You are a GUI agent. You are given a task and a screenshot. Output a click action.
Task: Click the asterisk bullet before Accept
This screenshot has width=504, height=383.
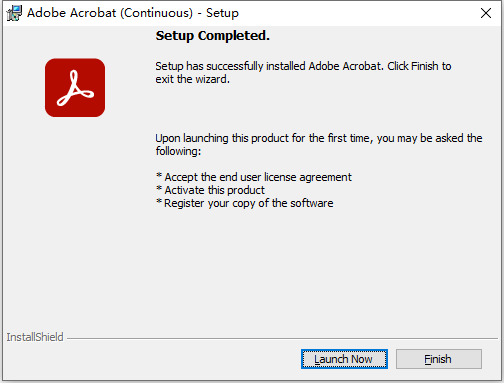click(159, 176)
